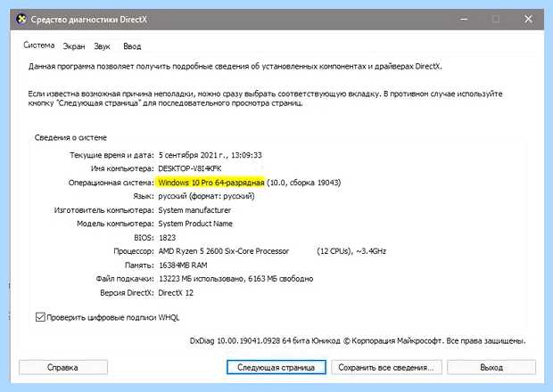Click the window title Средство диагностики DirectX

coord(88,20)
